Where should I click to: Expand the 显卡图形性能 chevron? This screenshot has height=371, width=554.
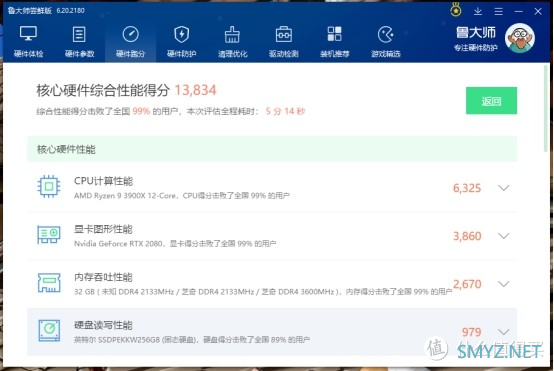pyautogui.click(x=503, y=236)
